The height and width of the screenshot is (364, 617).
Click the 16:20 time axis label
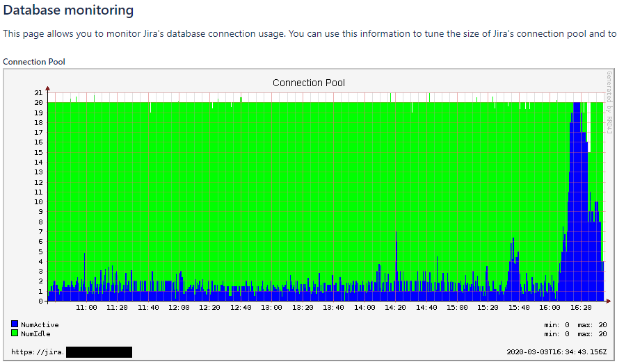point(581,308)
